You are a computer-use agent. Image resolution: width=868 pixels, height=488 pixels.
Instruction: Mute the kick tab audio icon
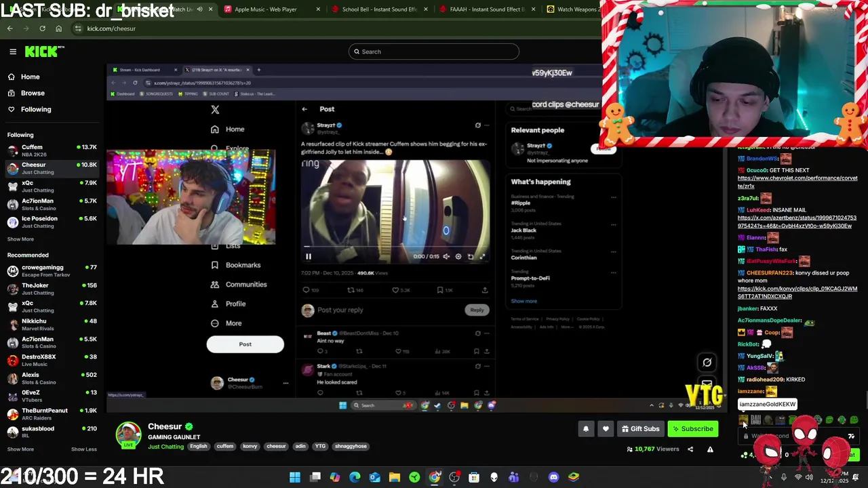pos(199,9)
